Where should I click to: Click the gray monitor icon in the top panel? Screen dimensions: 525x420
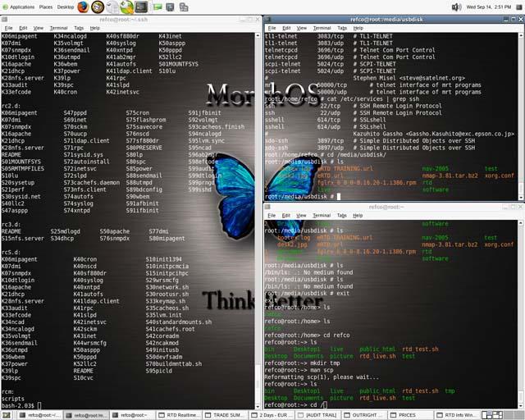tap(170, 7)
